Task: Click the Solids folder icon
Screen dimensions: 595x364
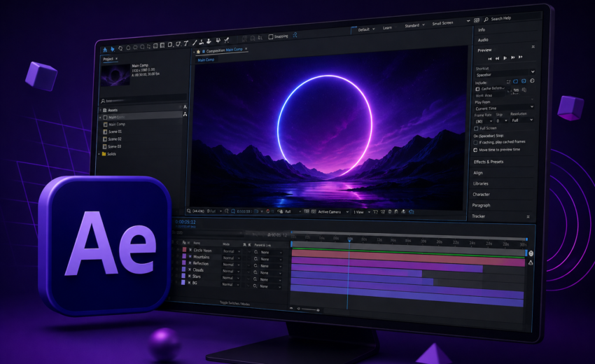Action: [x=104, y=154]
